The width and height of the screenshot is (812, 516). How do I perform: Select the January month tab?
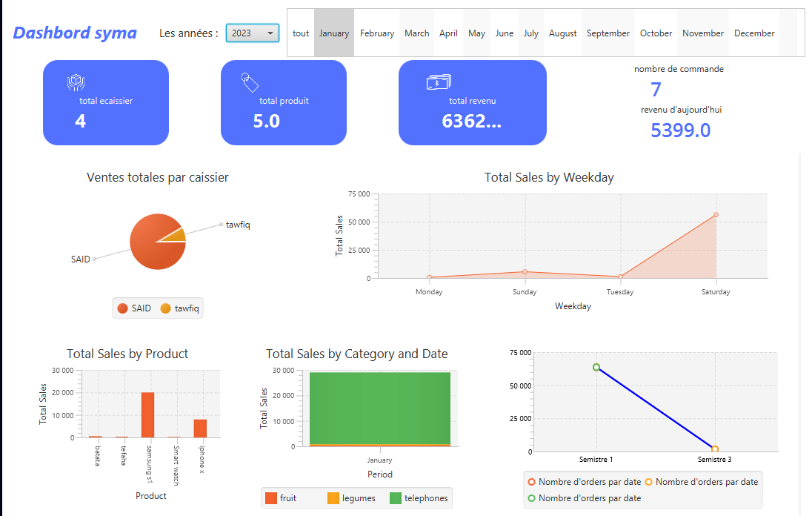tap(334, 33)
